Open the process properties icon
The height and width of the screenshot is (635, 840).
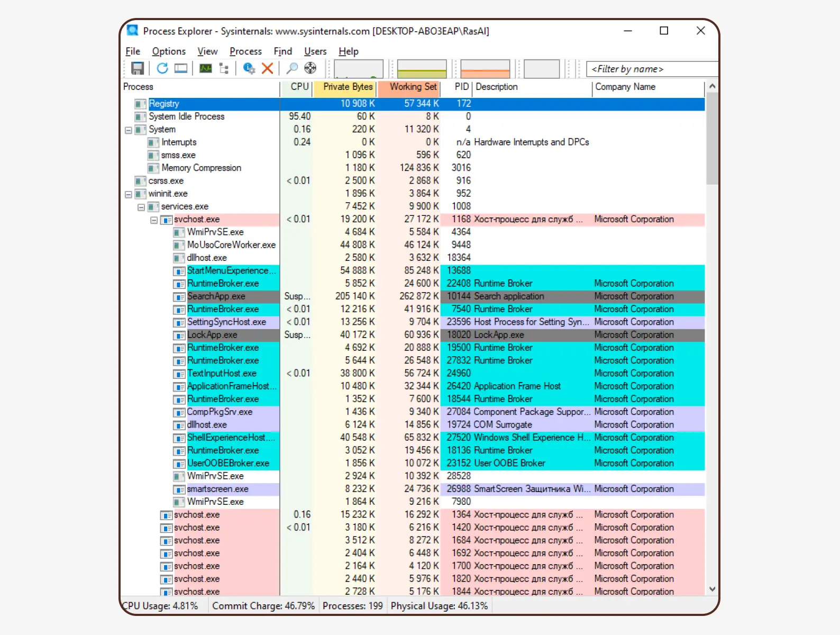(249, 68)
